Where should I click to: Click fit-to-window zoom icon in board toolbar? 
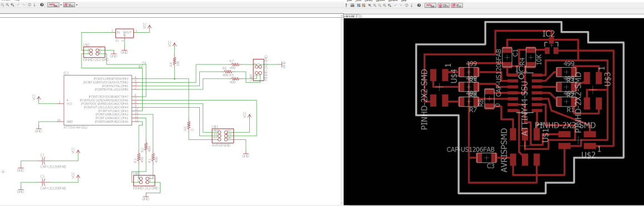370,6
